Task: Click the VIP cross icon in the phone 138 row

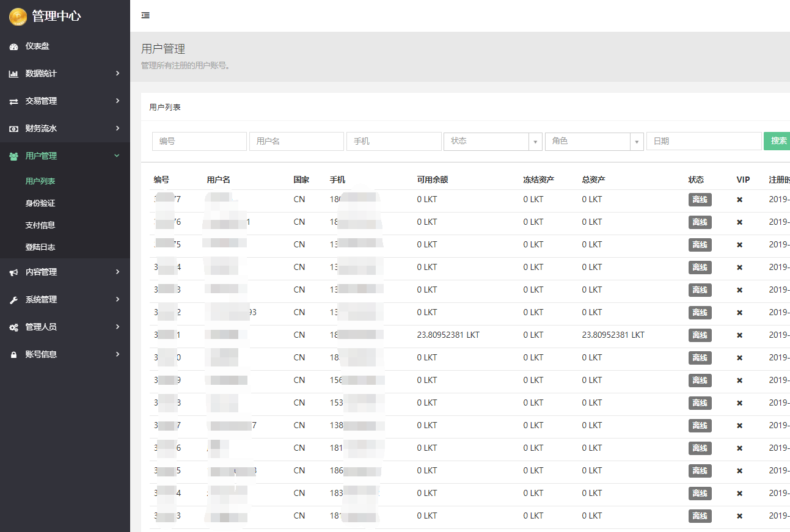Action: pos(739,426)
